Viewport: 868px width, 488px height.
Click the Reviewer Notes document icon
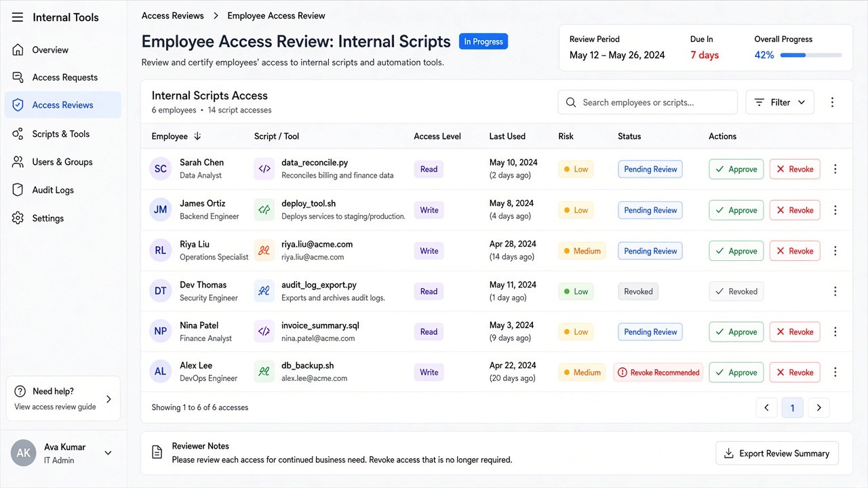click(157, 452)
